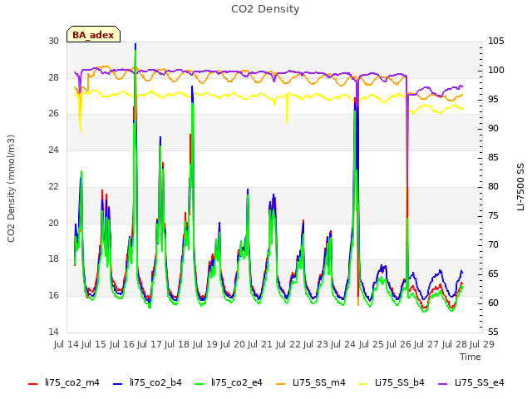
Task: Click the Jul 16 x-axis tick label
Action: 122,344
